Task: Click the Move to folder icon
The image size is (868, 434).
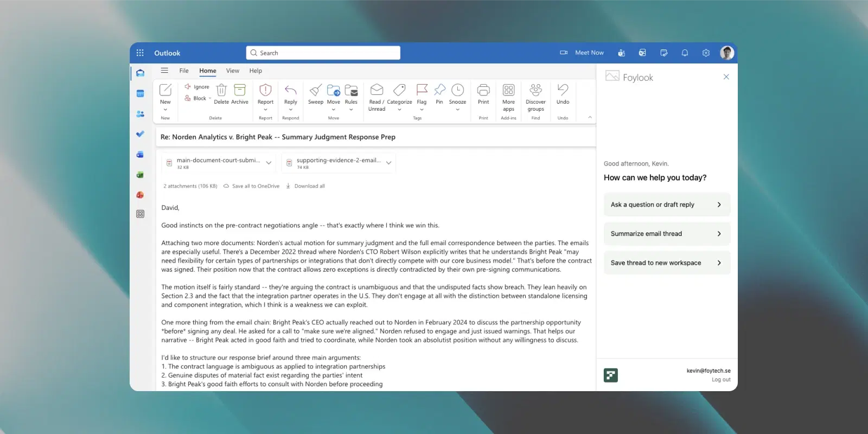Action: tap(334, 90)
